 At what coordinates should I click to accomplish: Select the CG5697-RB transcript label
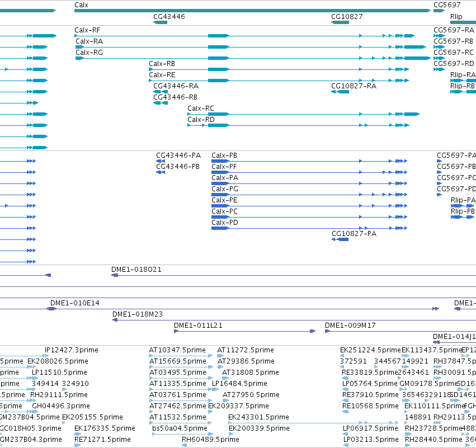[x=453, y=41]
